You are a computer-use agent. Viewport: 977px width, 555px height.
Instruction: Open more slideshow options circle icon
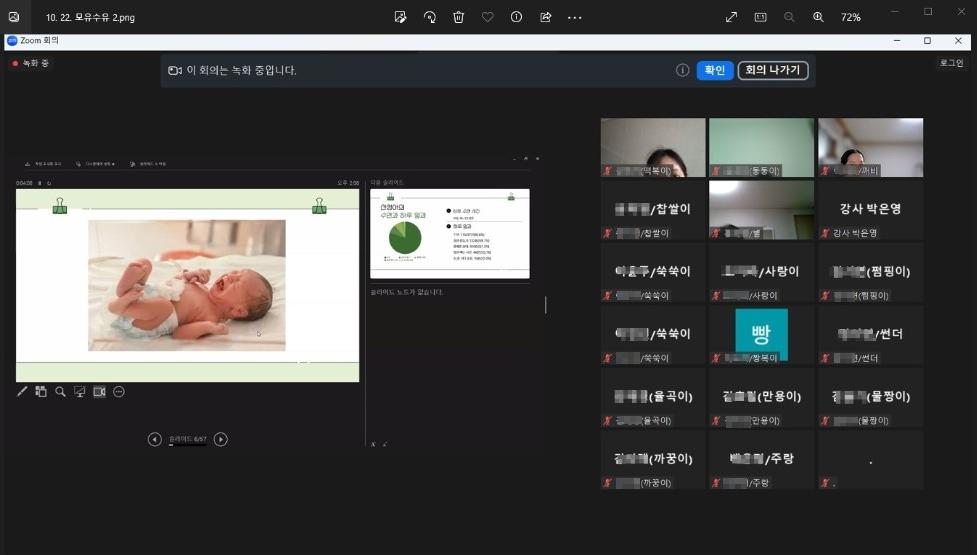click(x=119, y=391)
